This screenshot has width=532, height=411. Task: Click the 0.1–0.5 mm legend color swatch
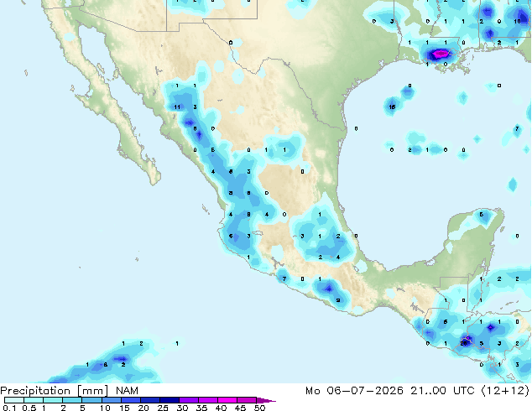tap(14, 400)
